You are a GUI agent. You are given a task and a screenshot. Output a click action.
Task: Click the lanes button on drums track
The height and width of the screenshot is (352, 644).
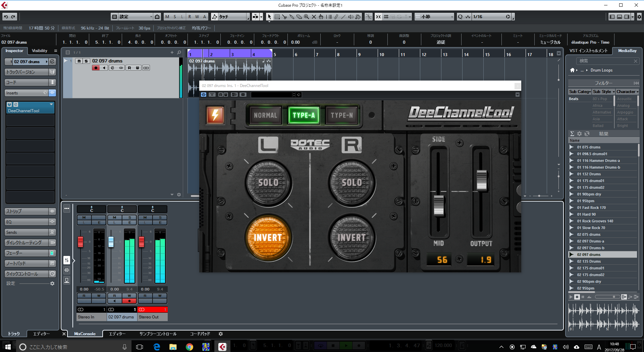146,68
